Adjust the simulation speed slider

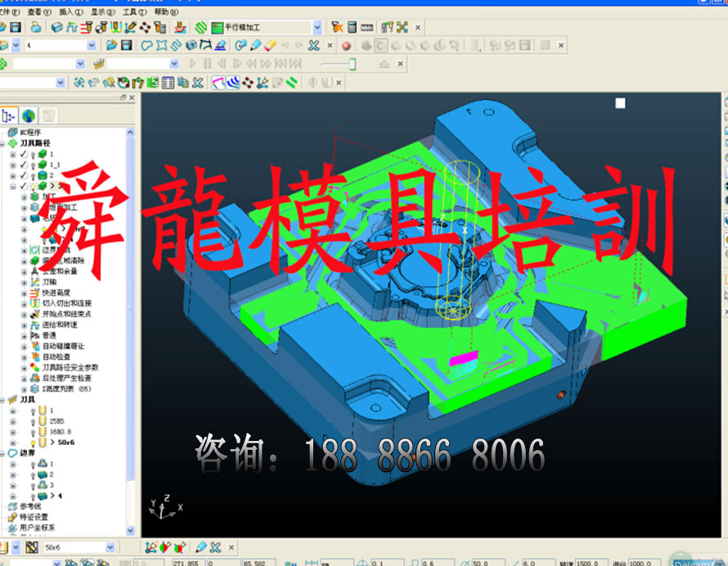pyautogui.click(x=352, y=64)
